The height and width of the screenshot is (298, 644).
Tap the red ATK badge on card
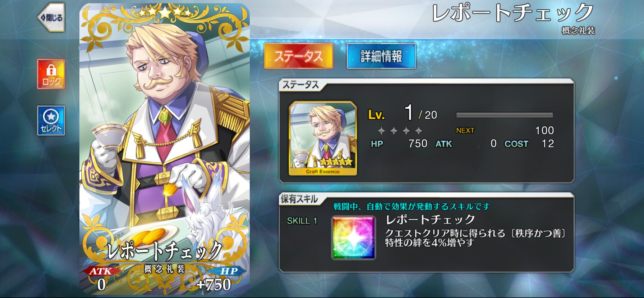(x=101, y=271)
